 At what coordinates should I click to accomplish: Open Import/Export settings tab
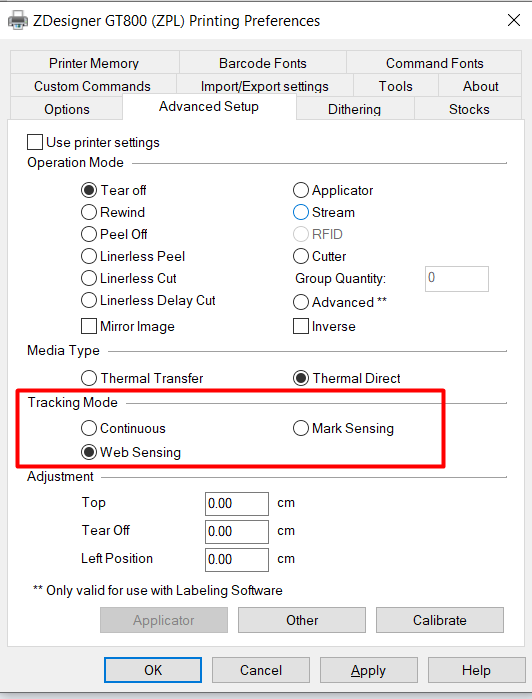point(264,86)
